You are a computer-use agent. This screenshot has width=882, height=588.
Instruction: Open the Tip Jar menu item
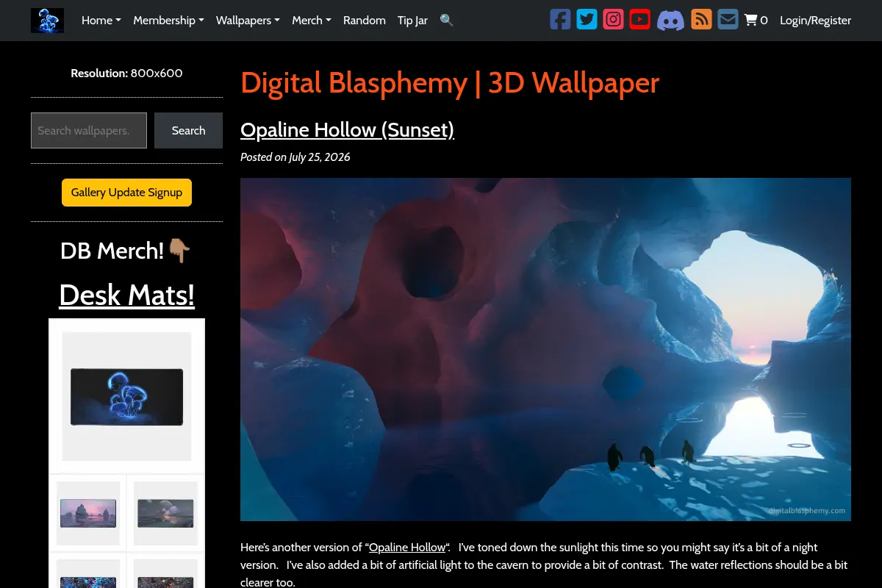(412, 21)
